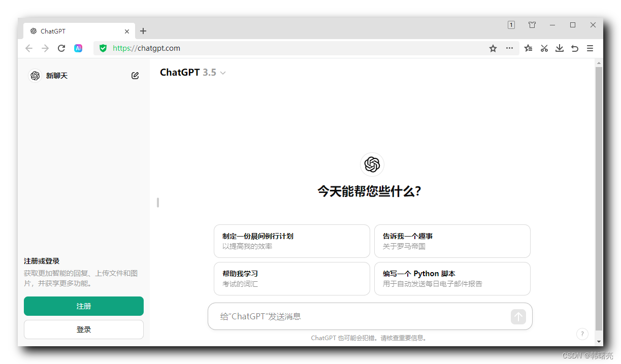Click the green security shield icon
The width and height of the screenshot is (621, 364).
click(103, 48)
